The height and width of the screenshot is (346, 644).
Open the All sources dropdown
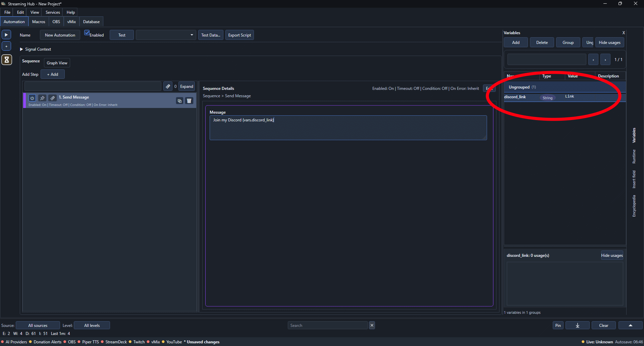(38, 325)
